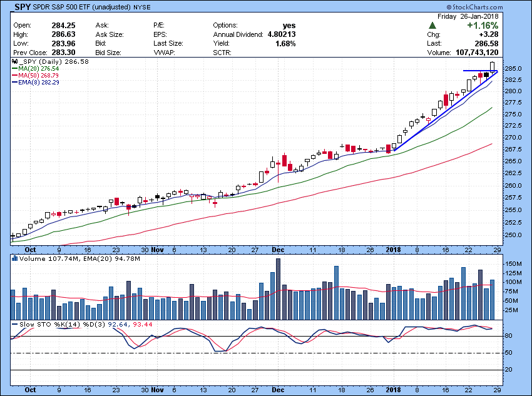The width and height of the screenshot is (532, 396).
Task: Click the High price 286.63
Action: pos(63,34)
